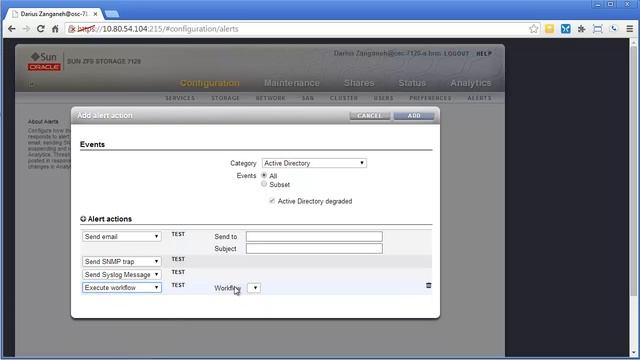This screenshot has height=360, width=640.
Task: Open the SAN submenu
Action: coord(308,98)
